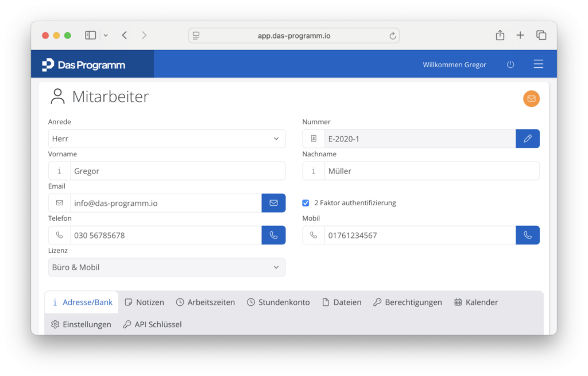Open the hamburger menu in header

(x=538, y=64)
